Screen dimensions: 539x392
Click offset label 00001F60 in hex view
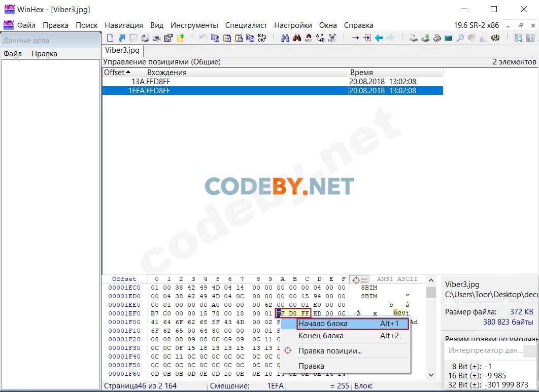point(124,374)
